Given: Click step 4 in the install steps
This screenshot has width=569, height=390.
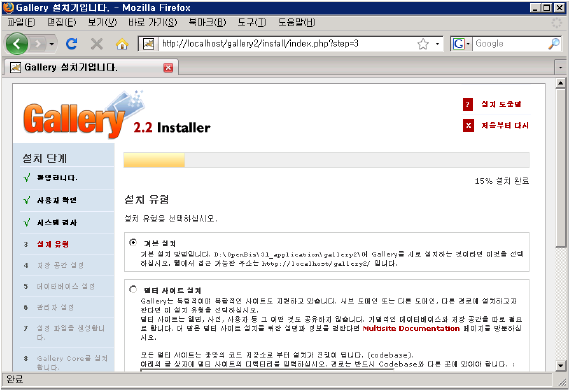Looking at the screenshot, I should coord(60,265).
